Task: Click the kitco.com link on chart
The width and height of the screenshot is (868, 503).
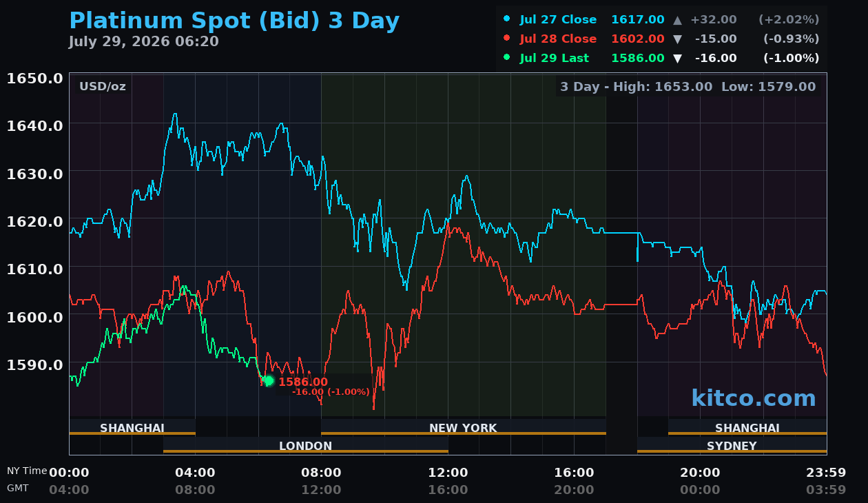Action: (754, 398)
